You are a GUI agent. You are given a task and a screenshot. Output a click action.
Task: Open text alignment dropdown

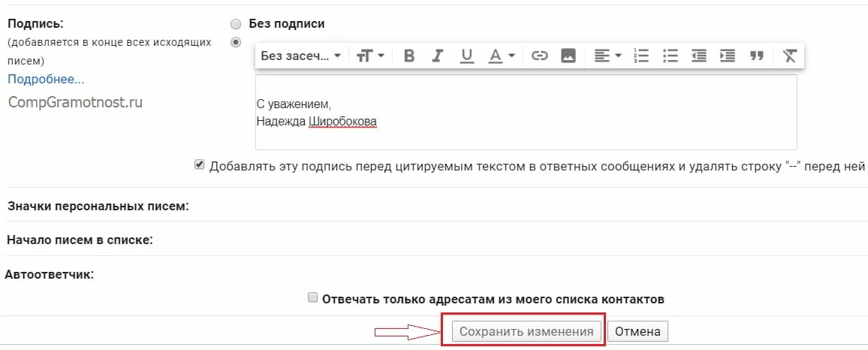607,56
